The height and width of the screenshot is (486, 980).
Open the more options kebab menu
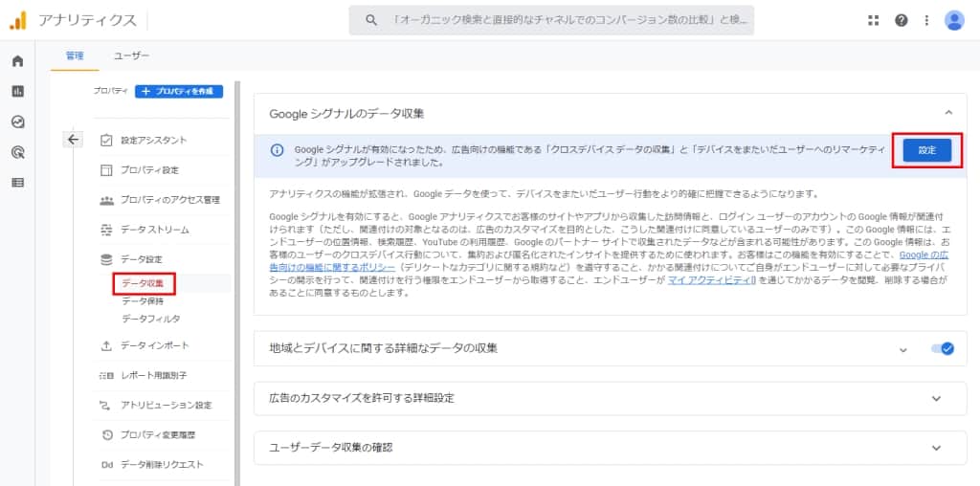(926, 21)
